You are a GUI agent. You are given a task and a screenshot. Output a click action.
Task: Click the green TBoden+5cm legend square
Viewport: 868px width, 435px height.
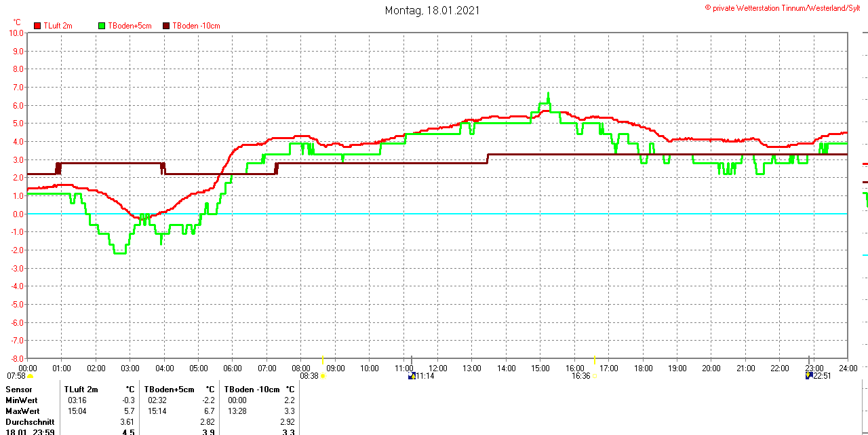[102, 26]
